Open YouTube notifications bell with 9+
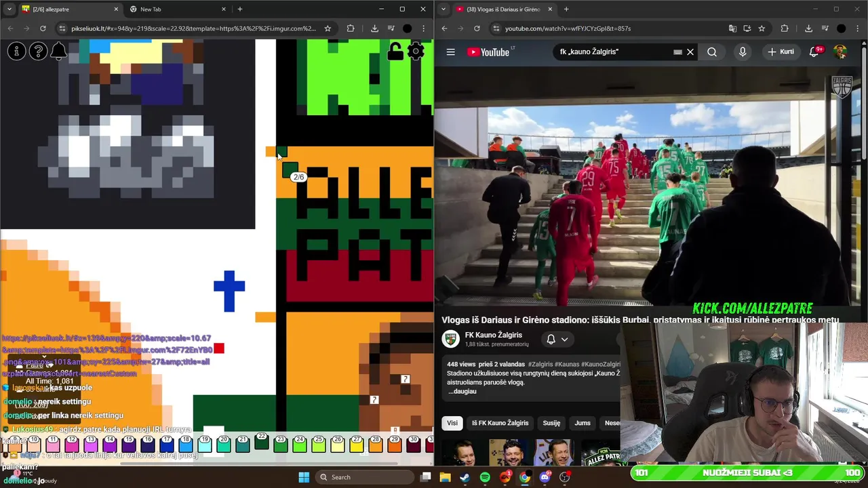 click(x=815, y=52)
